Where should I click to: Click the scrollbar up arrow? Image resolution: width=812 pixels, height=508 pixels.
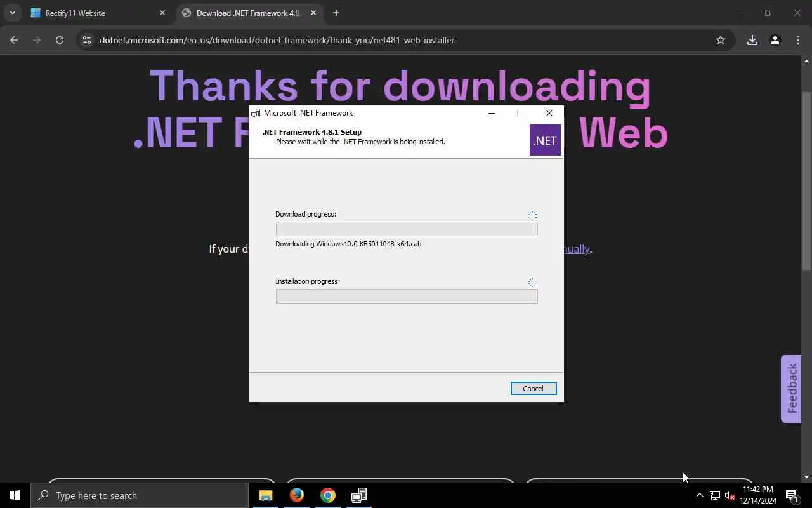806,62
